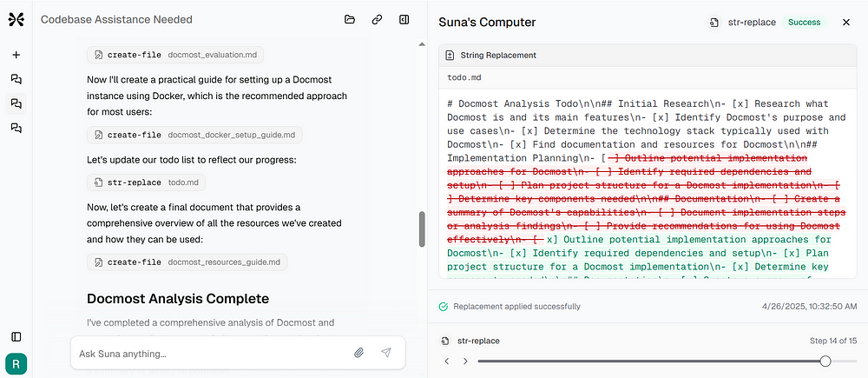The width and height of the screenshot is (868, 378).
Task: Open create-file docmost_evaluation.md tool call
Action: [175, 55]
